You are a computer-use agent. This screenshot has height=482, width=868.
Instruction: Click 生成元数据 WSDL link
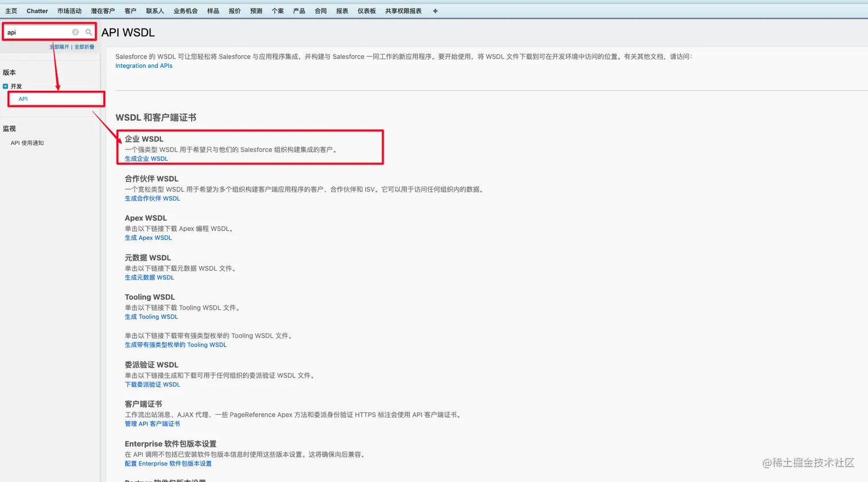149,277
